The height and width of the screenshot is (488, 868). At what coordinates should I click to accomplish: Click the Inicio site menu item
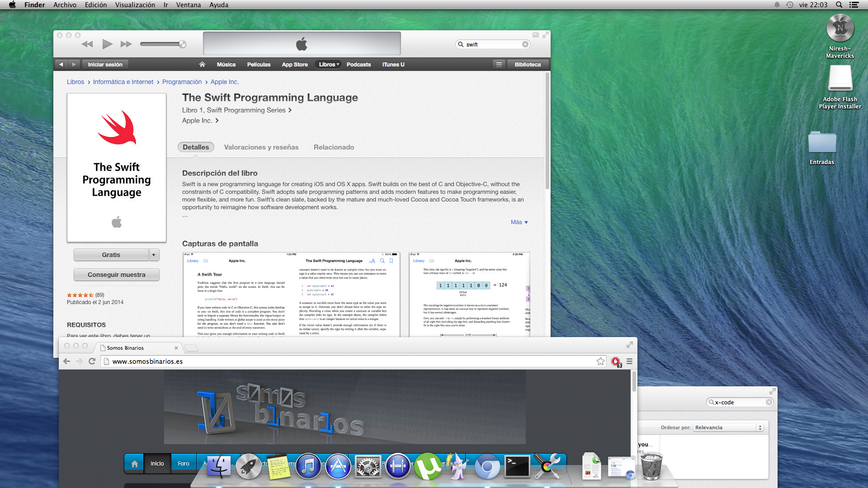click(x=157, y=464)
